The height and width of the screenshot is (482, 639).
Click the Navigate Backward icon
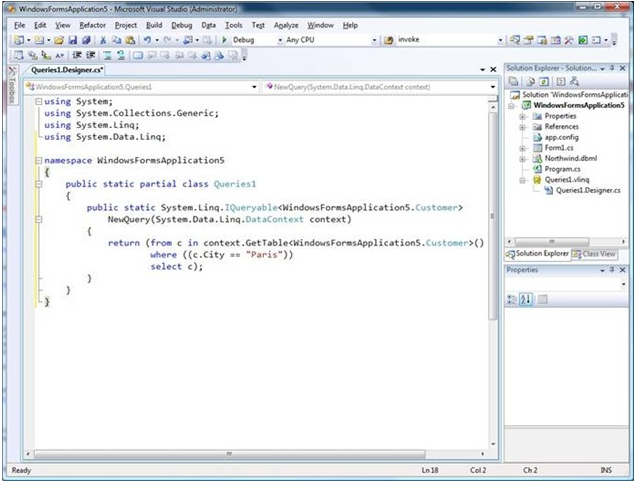(188, 40)
